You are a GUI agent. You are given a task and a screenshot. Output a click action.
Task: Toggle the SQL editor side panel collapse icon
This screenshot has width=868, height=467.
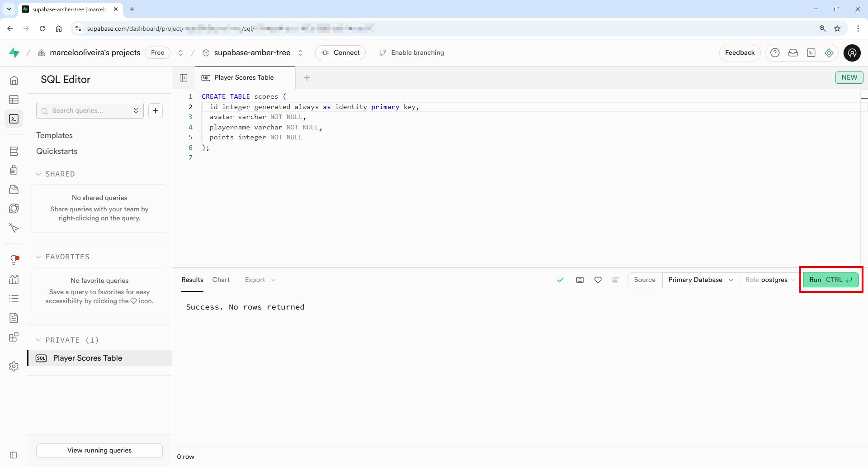click(x=184, y=77)
